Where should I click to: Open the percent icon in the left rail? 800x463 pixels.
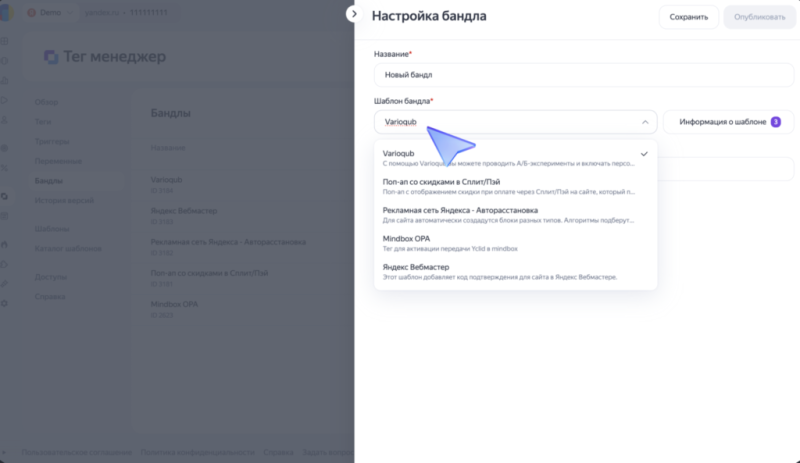pos(5,168)
